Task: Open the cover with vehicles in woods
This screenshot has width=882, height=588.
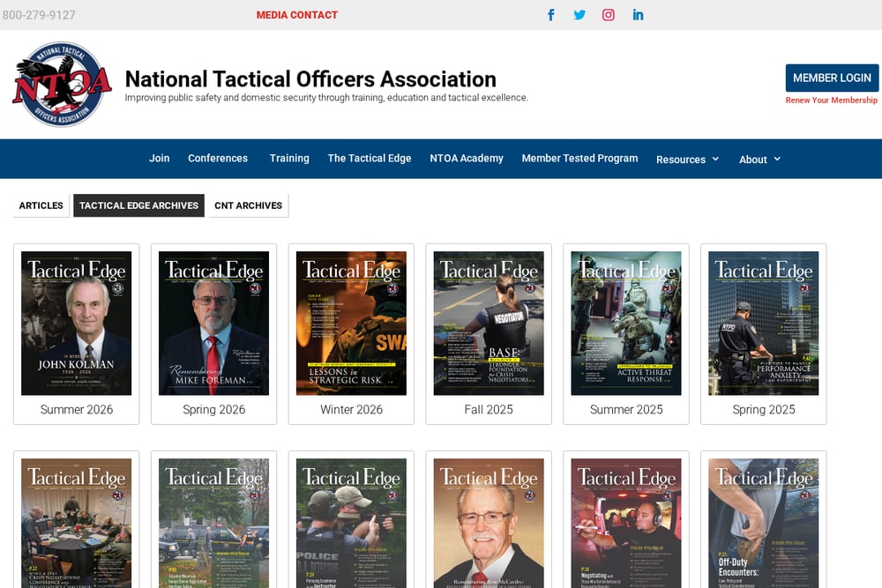Action: 213,524
